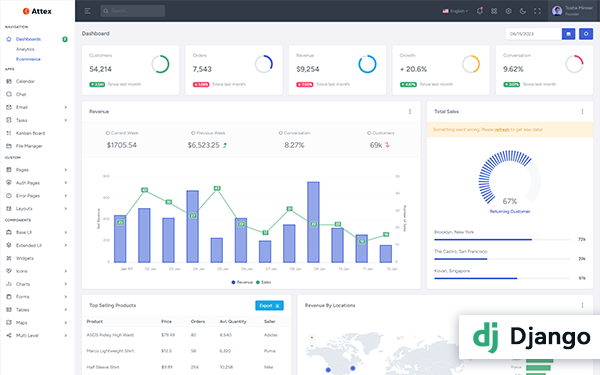This screenshot has width=600, height=375.
Task: Focus the top search field
Action: click(133, 11)
